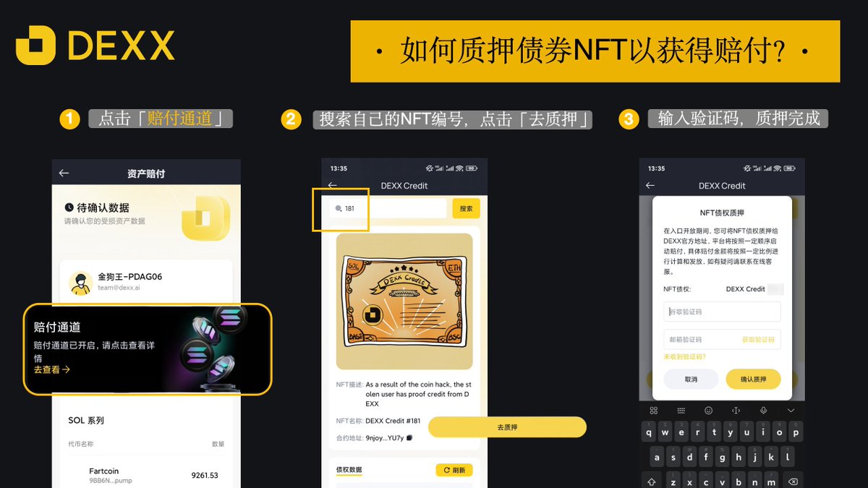The height and width of the screenshot is (488, 868).
Task: Tap the j key
Action: coord(755,457)
